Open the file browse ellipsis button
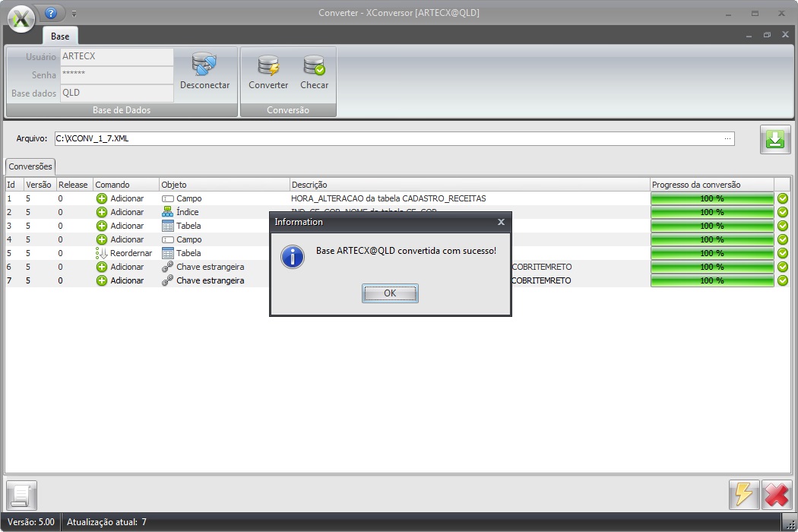The image size is (798, 532). (728, 139)
